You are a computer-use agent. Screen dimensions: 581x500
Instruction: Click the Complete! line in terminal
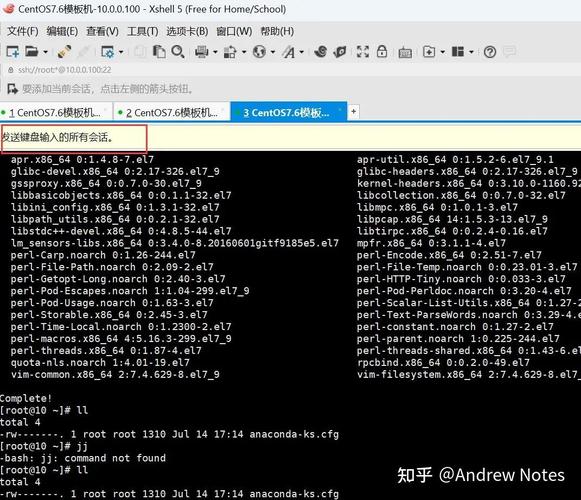pos(26,398)
